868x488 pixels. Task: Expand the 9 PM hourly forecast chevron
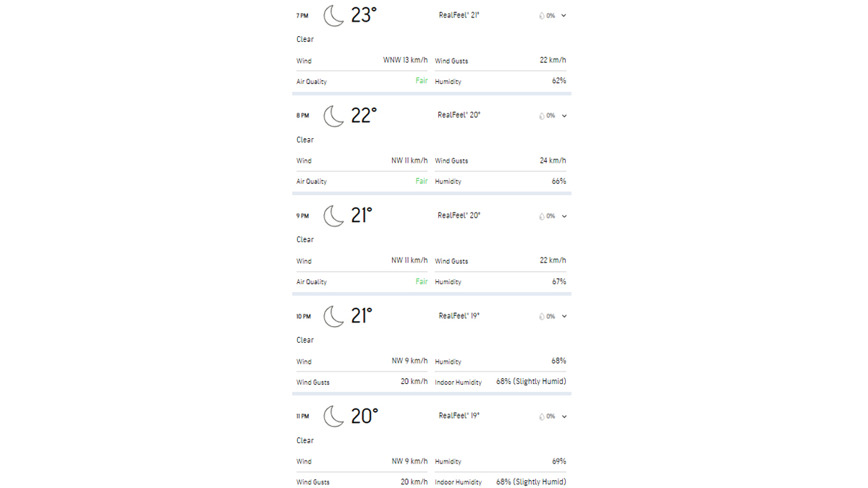[x=563, y=216]
